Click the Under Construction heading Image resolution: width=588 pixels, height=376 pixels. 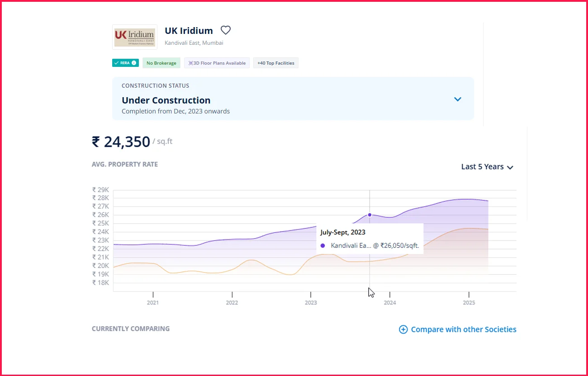point(166,100)
